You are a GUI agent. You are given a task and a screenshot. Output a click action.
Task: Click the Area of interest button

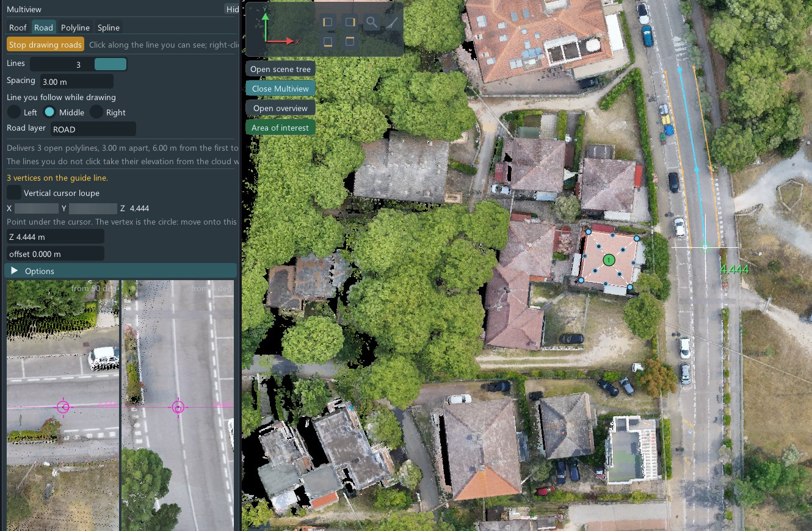pos(280,128)
